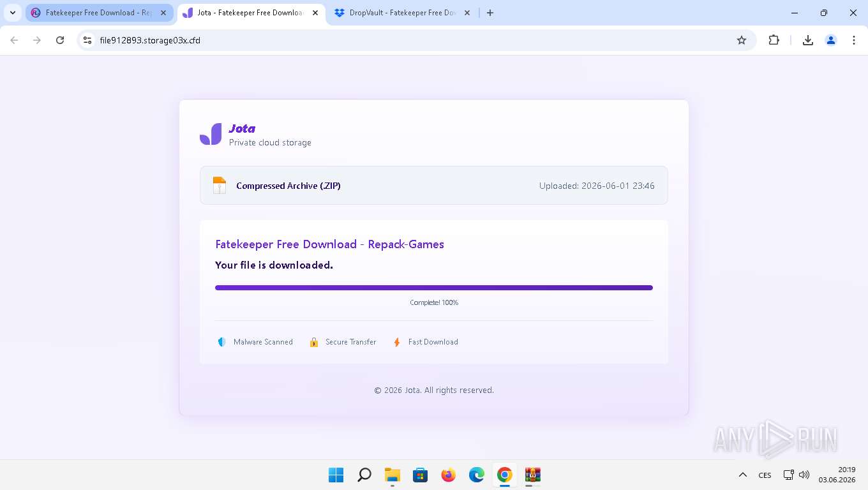Click the ZIP archive file icon

pos(220,186)
